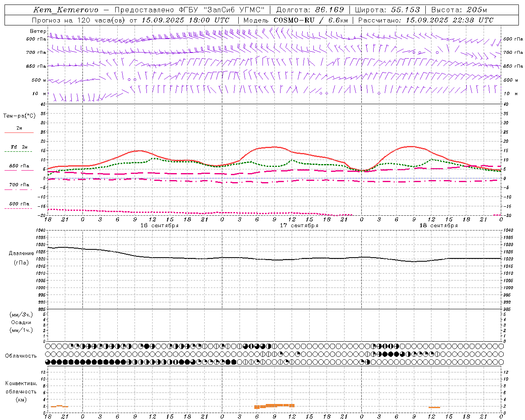Screen dimensions: 525x420
Task: Click the 'Ветер' wind section label
Action: pyautogui.click(x=38, y=31)
